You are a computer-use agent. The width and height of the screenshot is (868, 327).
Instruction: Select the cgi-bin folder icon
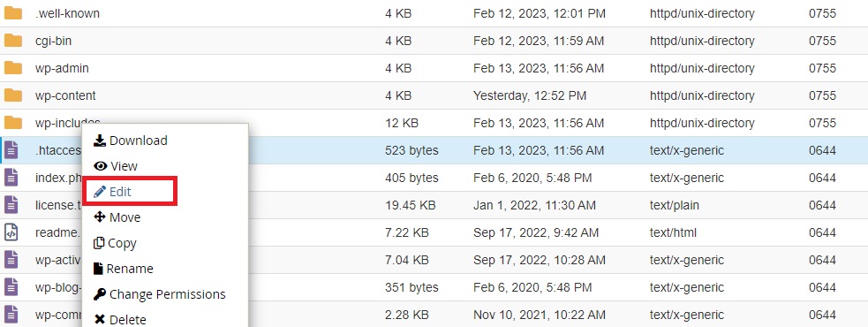12,41
